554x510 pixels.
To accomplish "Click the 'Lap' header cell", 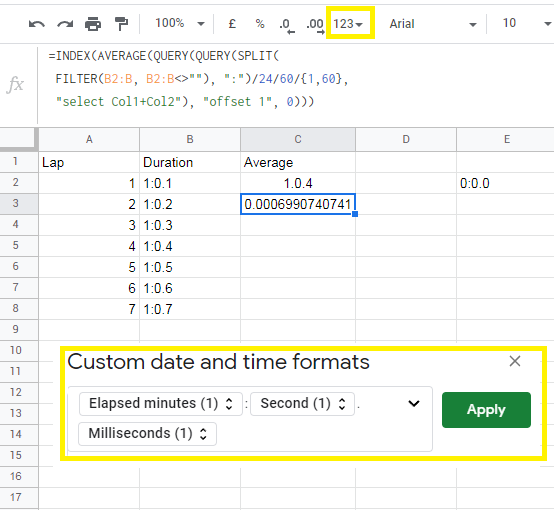I will [x=89, y=162].
